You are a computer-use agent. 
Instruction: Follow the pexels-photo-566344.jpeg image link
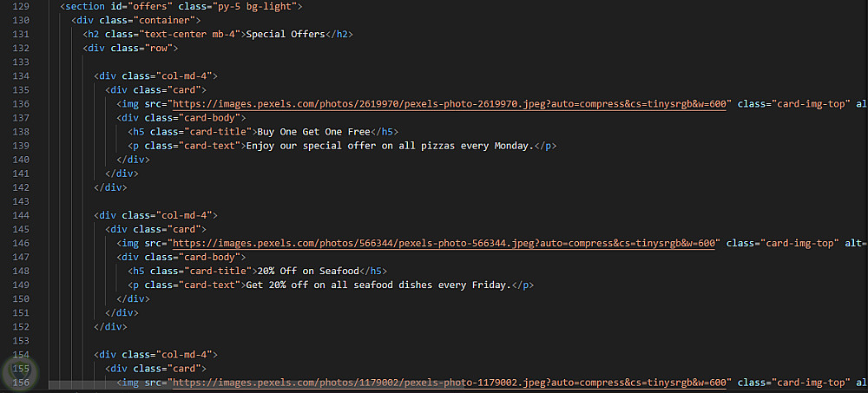tap(444, 244)
